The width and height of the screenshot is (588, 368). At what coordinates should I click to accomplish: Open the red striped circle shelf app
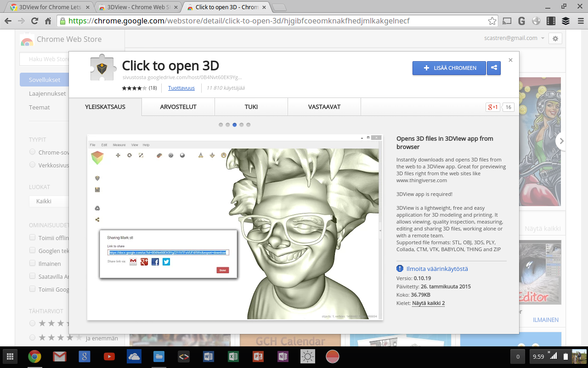333,356
